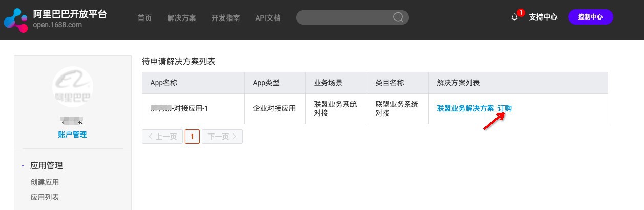
Task: Go to previous page 上一页
Action: tap(162, 137)
